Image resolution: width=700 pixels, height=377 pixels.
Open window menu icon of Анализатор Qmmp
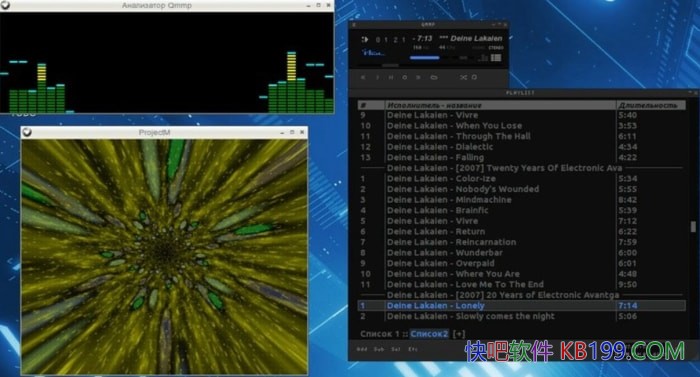[5, 5]
